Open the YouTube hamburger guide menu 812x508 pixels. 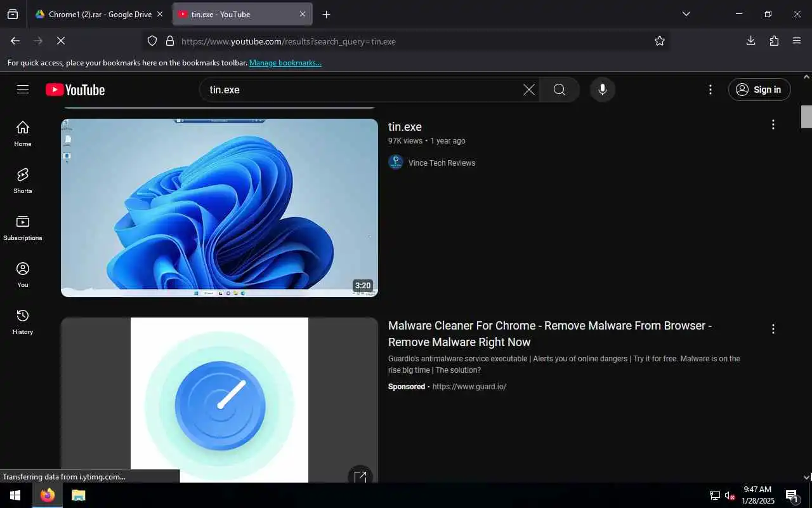(x=23, y=90)
